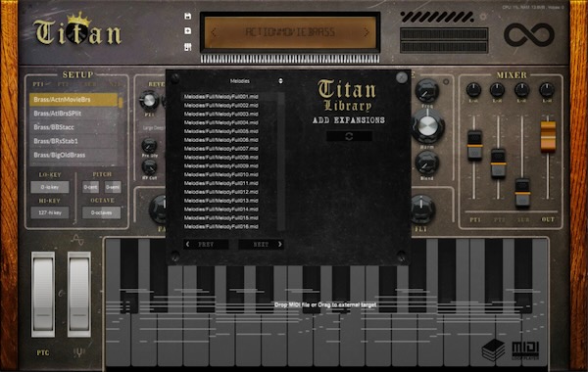Click the PT1 mixer fader
The image size is (588, 372).
474,145
